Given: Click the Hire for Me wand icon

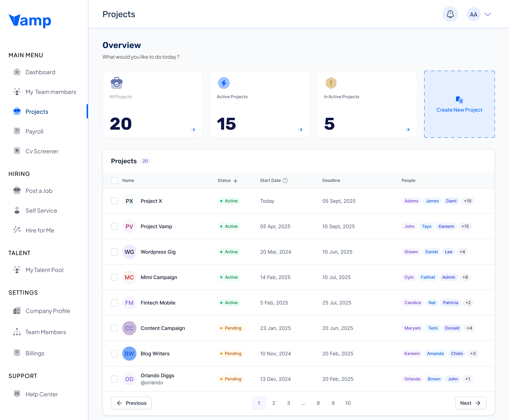Looking at the screenshot, I should (17, 230).
